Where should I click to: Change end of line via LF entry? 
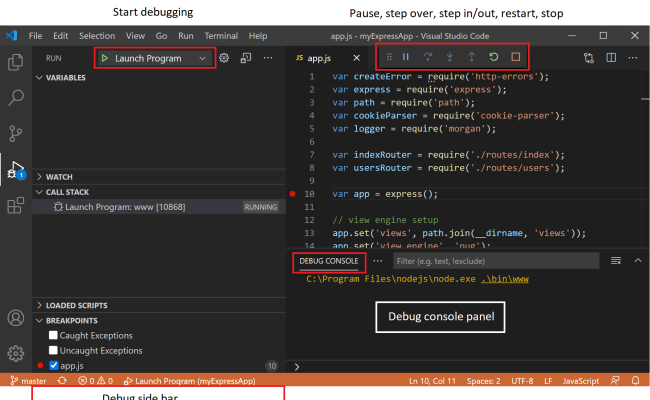pos(548,381)
